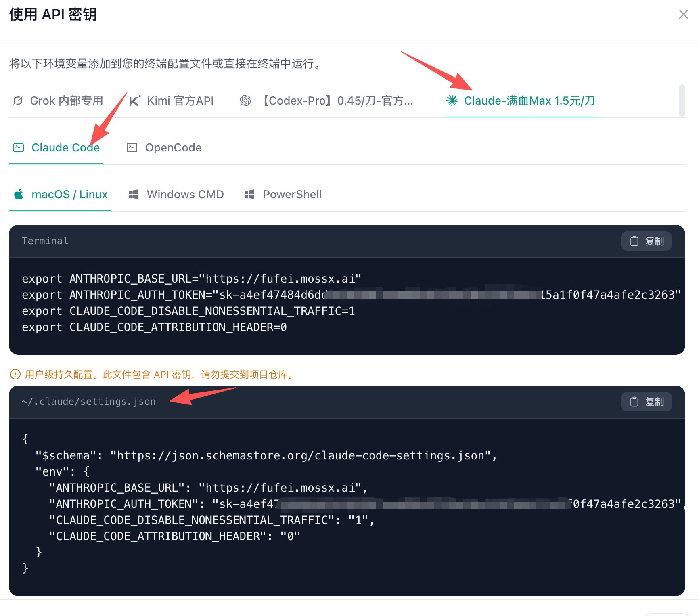The width and height of the screenshot is (699, 616).
Task: Click the JSON "ANTHROPIC_BASE_URL" entry
Action: [x=209, y=488]
